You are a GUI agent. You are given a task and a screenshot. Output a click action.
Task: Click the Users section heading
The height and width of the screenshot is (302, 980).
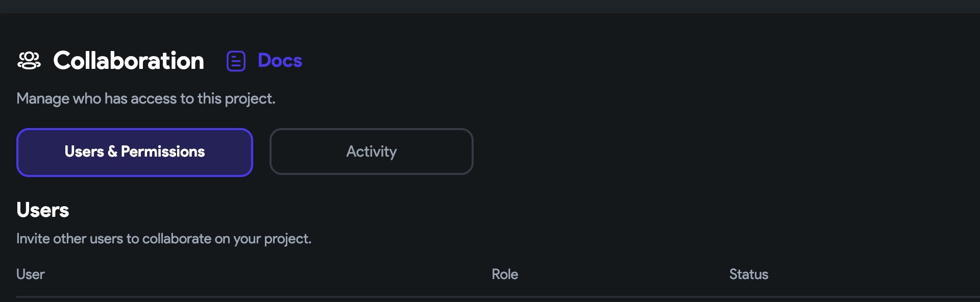pos(43,210)
